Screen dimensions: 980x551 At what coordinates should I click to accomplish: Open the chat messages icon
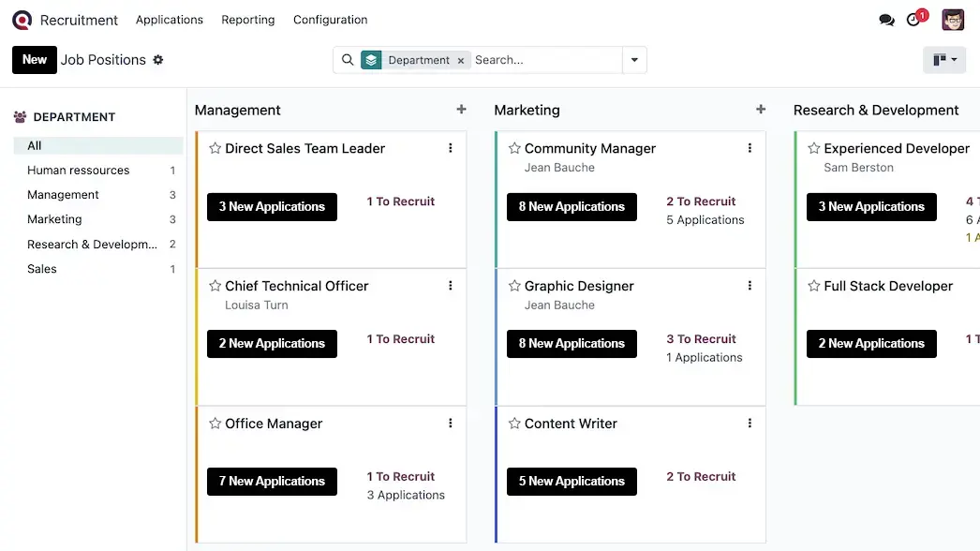(x=886, y=20)
